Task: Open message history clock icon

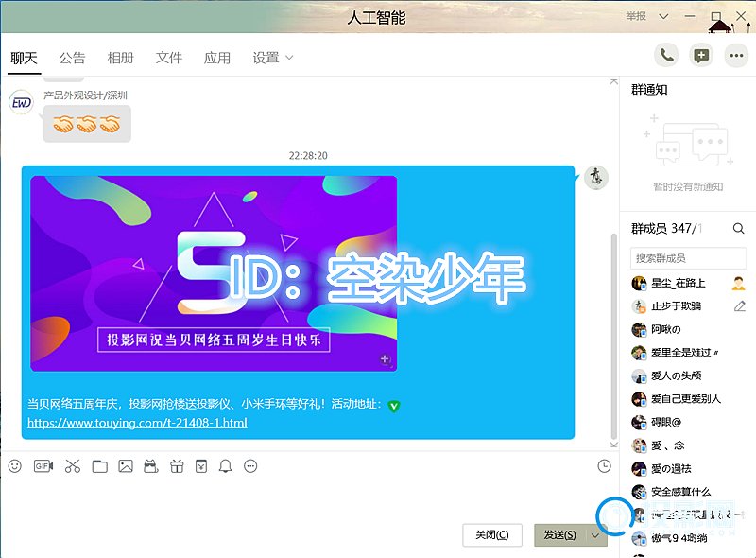Action: [604, 466]
